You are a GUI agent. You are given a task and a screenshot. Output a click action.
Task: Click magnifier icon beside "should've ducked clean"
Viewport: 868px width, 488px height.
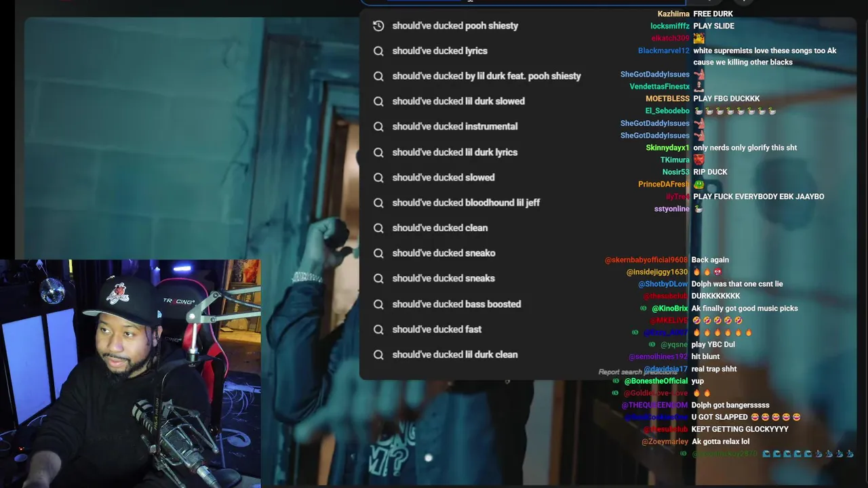(x=378, y=228)
